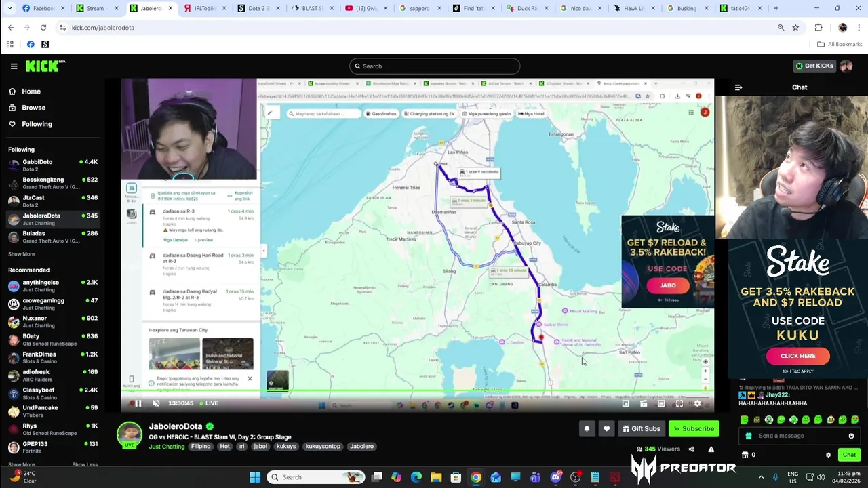This screenshot has height=488, width=868.
Task: Jump to LIVE in the player
Action: point(209,403)
